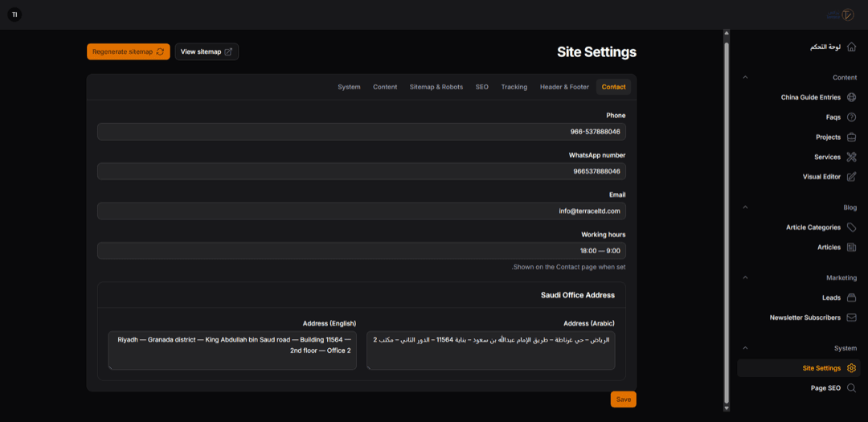
Task: Collapse the System sidebar section
Action: tap(745, 348)
